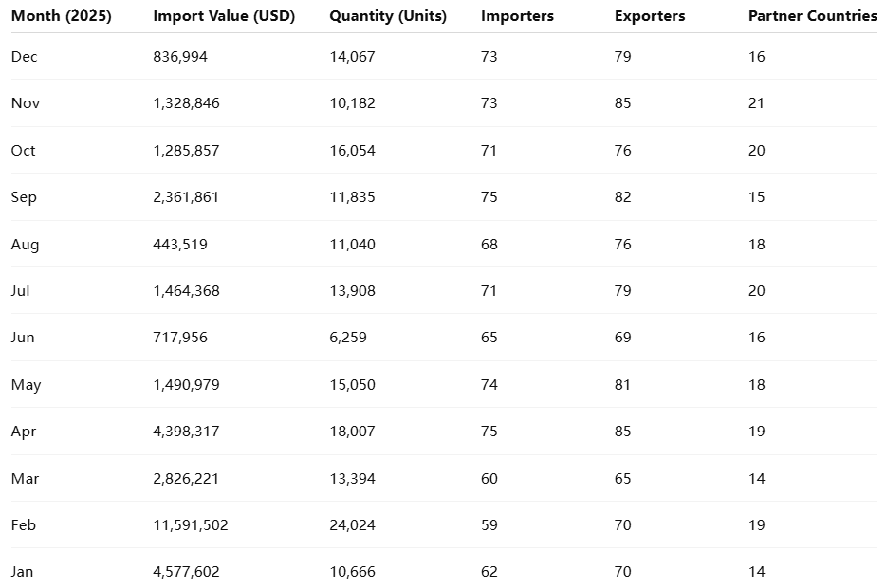Screen dimensions: 886x588
Task: Click the Jun quantity cell 6,259
Action: click(x=348, y=338)
